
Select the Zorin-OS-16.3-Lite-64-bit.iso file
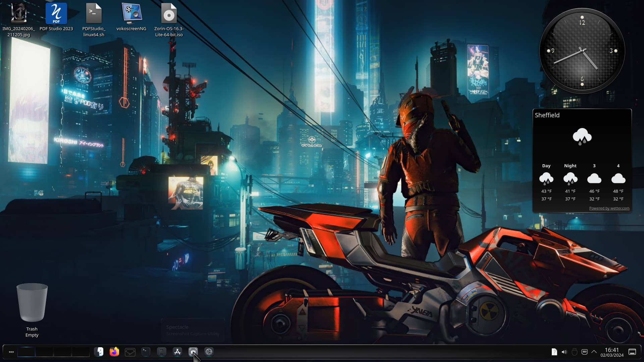click(169, 20)
